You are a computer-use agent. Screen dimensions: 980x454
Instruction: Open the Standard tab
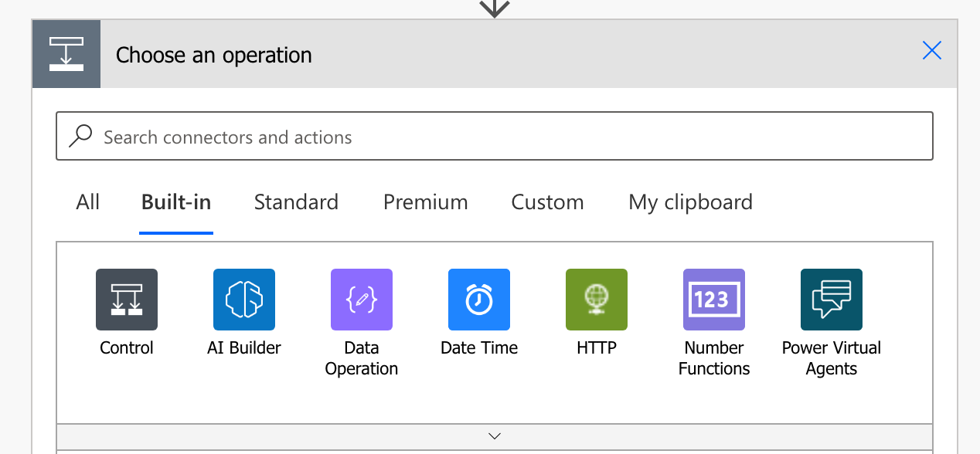click(x=296, y=202)
